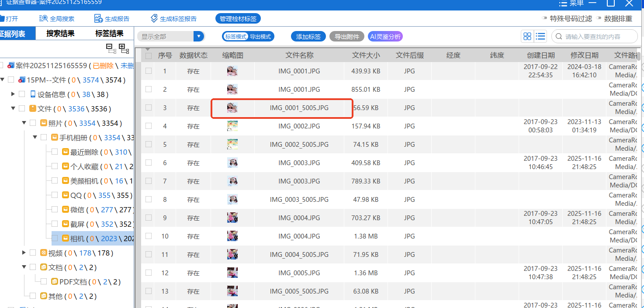Click the 生成标签报告 tag icon
The height and width of the screenshot is (308, 644).
pos(154,19)
